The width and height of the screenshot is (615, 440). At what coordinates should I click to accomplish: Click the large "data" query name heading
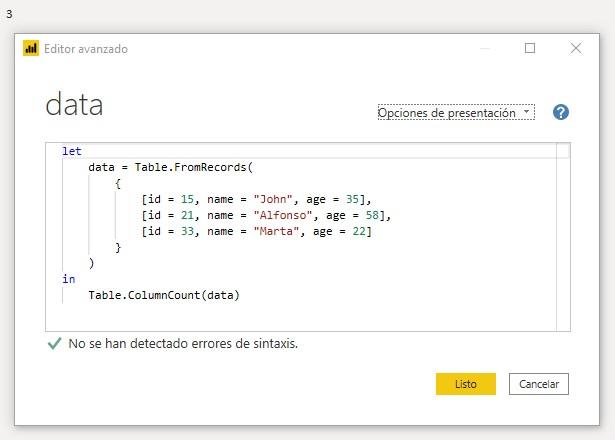pyautogui.click(x=75, y=105)
